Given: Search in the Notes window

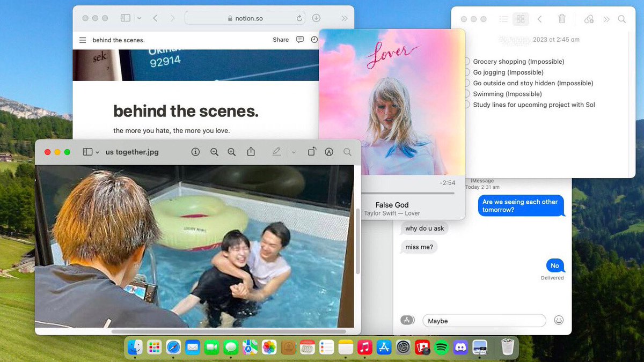Looking at the screenshot, I should [x=622, y=19].
